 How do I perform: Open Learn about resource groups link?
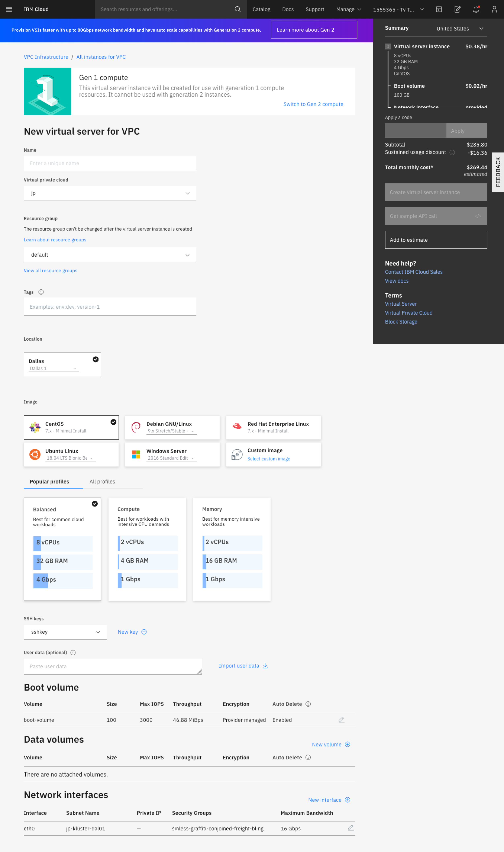tap(55, 240)
